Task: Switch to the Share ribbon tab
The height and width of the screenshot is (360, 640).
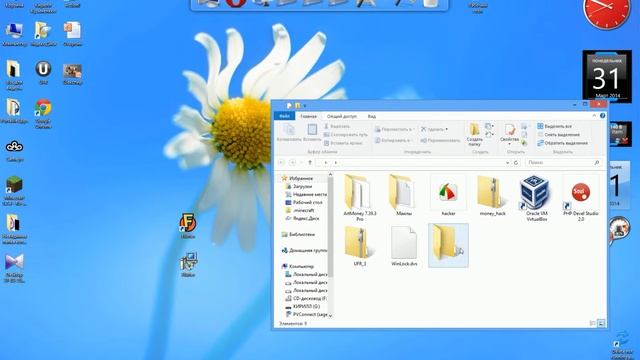Action: [342, 116]
